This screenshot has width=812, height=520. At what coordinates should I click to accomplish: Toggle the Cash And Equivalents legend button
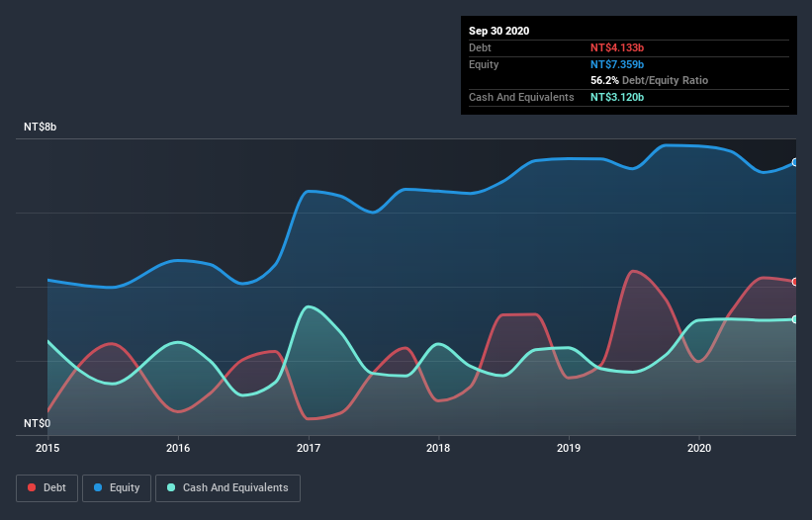coord(227,488)
